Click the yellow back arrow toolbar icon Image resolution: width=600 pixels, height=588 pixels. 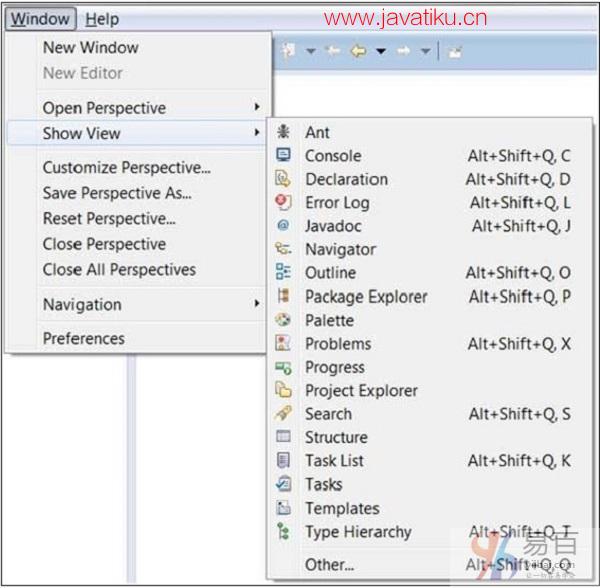pyautogui.click(x=359, y=51)
